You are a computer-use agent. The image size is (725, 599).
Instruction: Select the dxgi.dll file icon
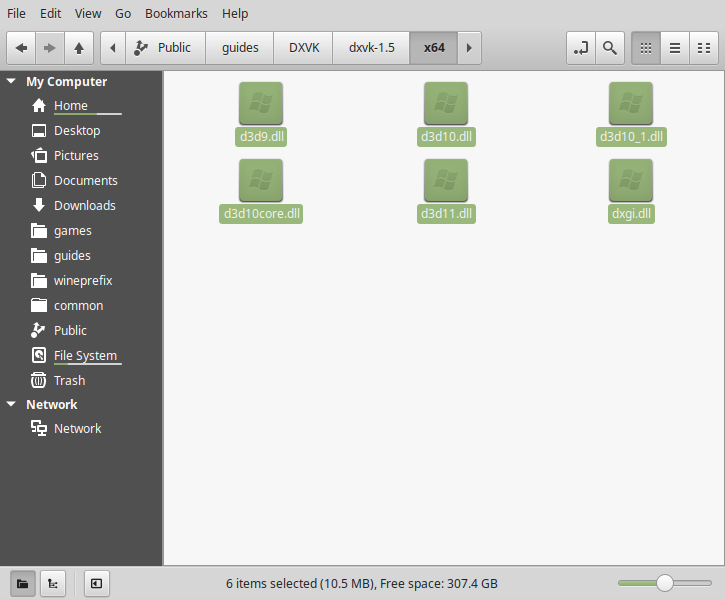tap(631, 180)
